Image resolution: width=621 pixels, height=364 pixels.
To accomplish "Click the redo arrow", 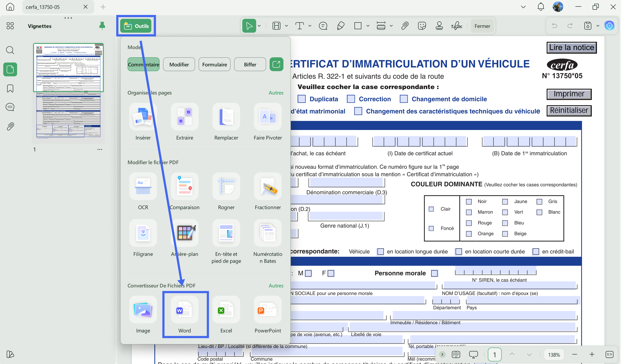I will click(x=570, y=26).
